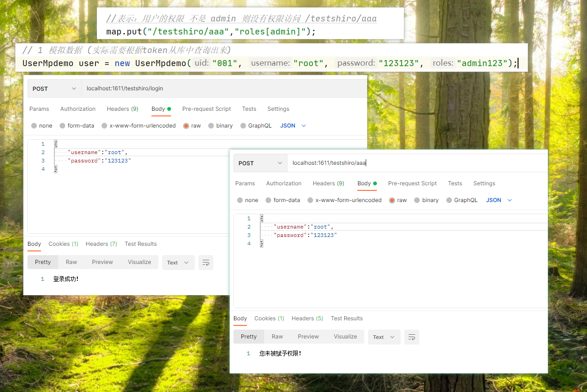
Task: Open Headers (7) response tab in login window
Action: pos(101,244)
